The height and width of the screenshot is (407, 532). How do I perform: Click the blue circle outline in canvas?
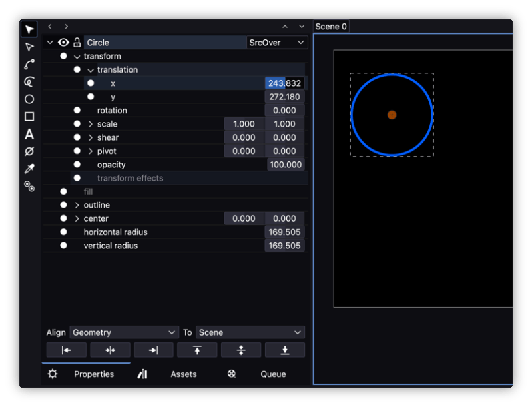(x=392, y=75)
